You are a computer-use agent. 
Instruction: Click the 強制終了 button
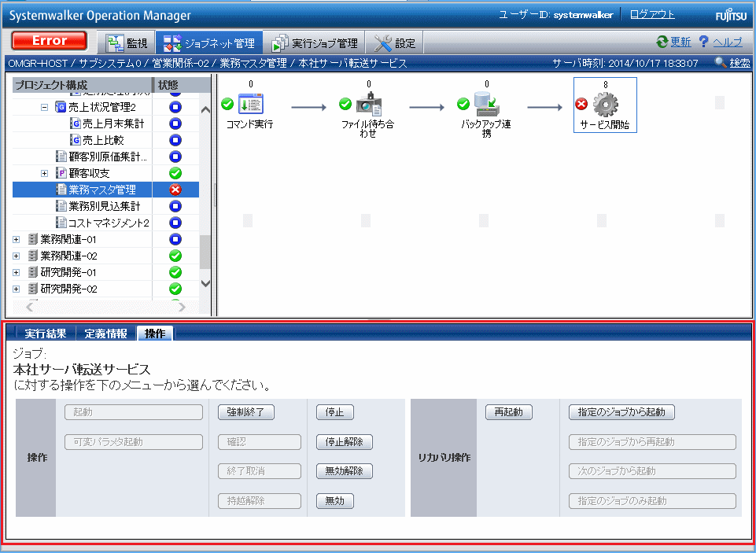click(x=246, y=412)
